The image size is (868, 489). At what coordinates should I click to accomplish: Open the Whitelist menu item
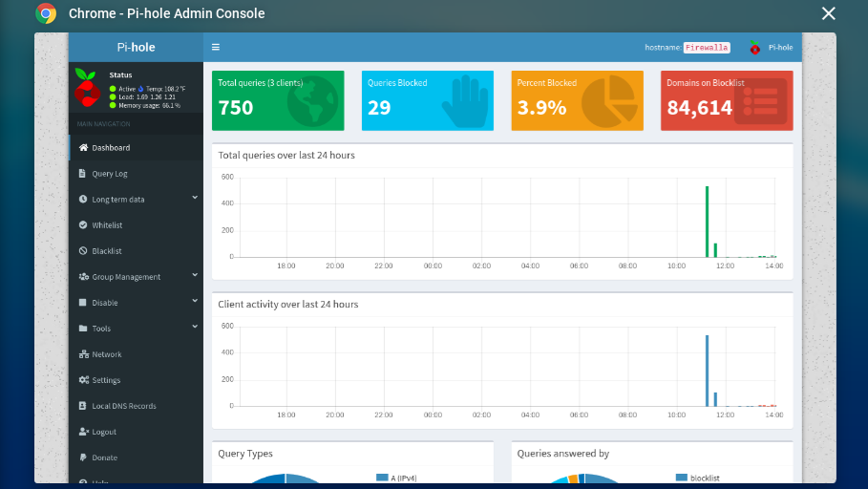tap(137, 224)
